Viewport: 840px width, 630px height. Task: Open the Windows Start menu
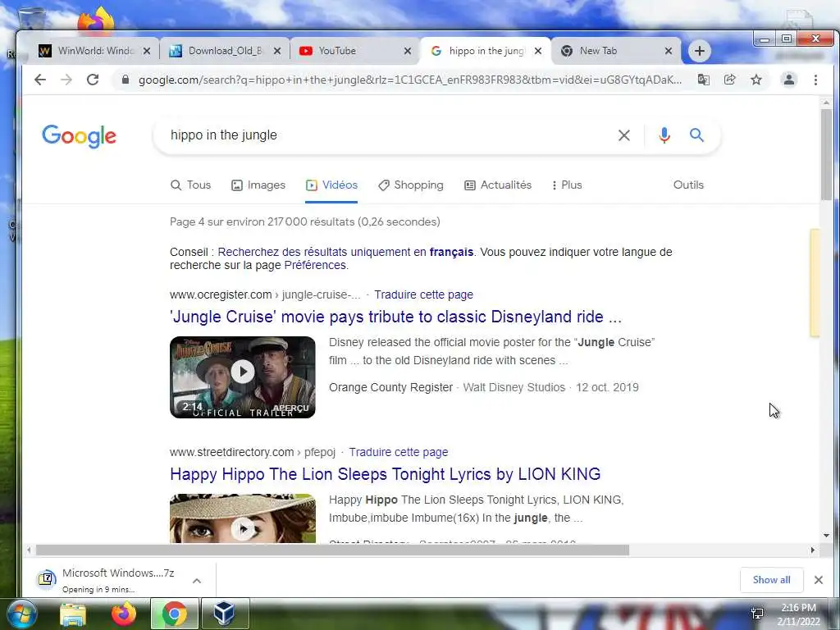click(21, 614)
